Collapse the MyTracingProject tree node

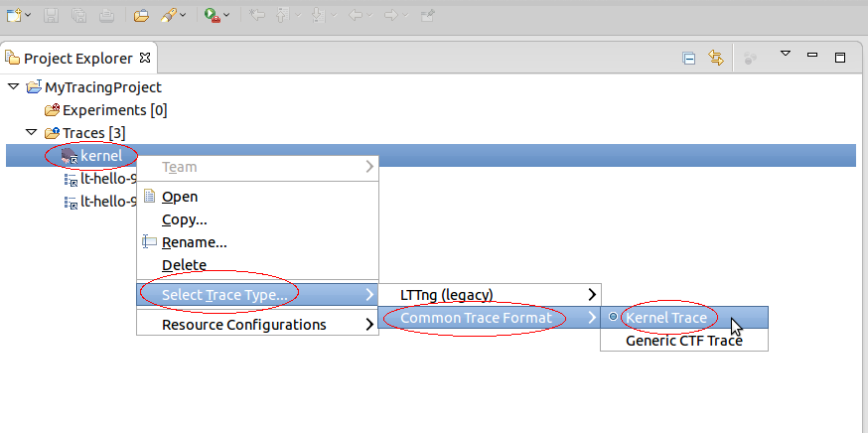pyautogui.click(x=13, y=87)
